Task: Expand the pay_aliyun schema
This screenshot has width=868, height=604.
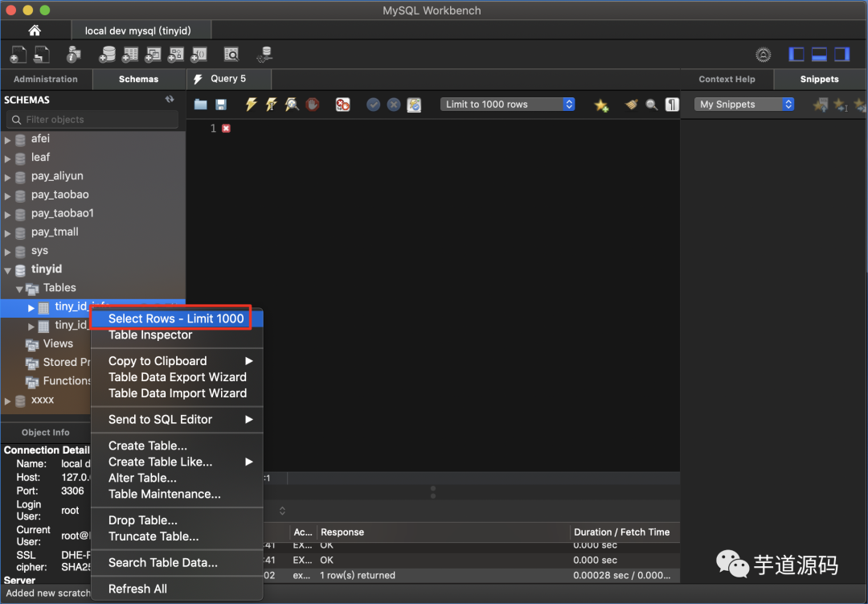Action: pyautogui.click(x=8, y=177)
